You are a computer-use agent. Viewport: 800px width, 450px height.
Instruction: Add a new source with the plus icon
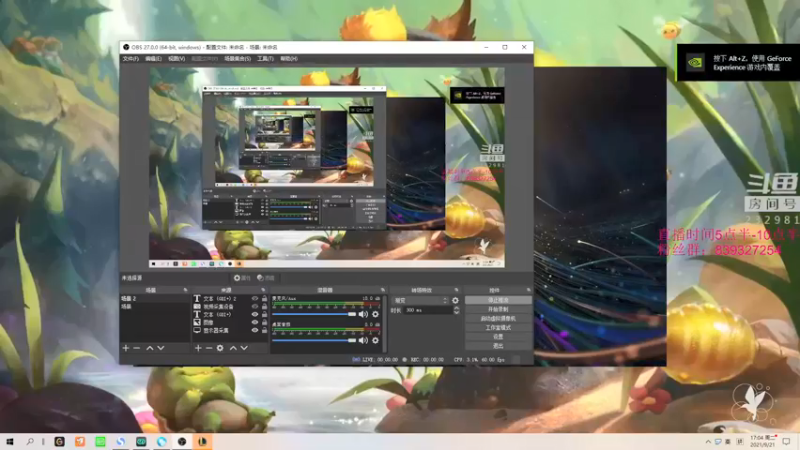coord(198,348)
